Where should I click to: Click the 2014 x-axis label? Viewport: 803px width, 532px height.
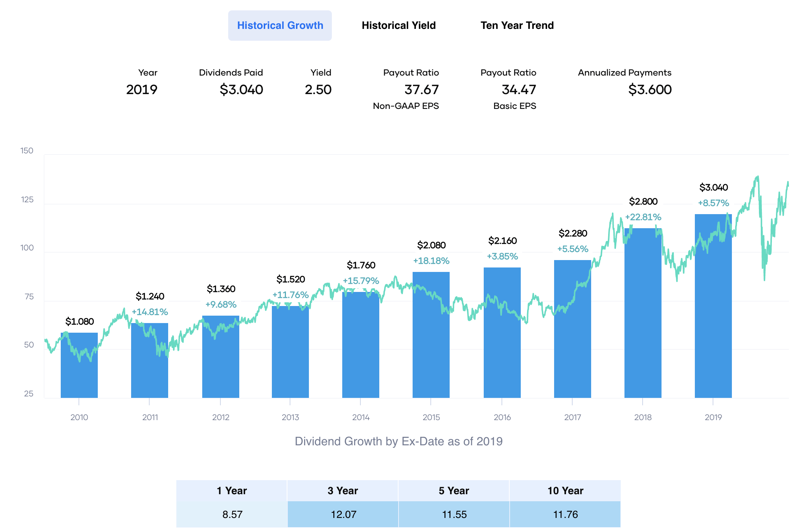361,418
